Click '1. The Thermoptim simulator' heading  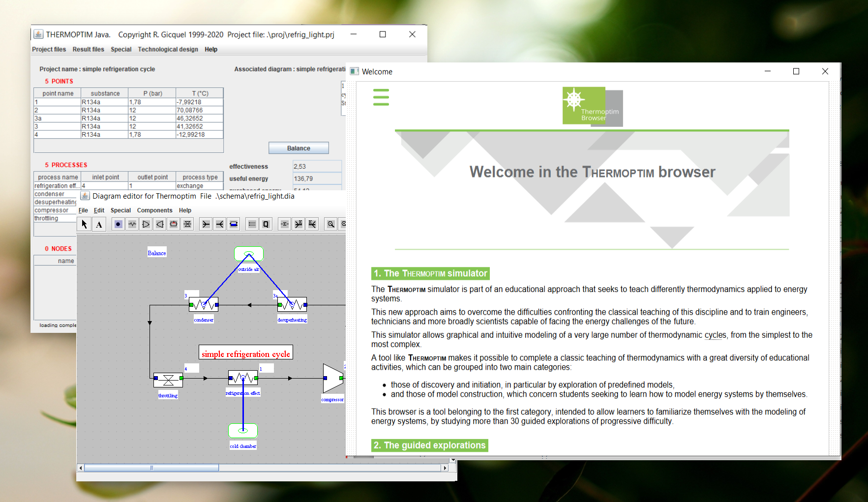430,273
